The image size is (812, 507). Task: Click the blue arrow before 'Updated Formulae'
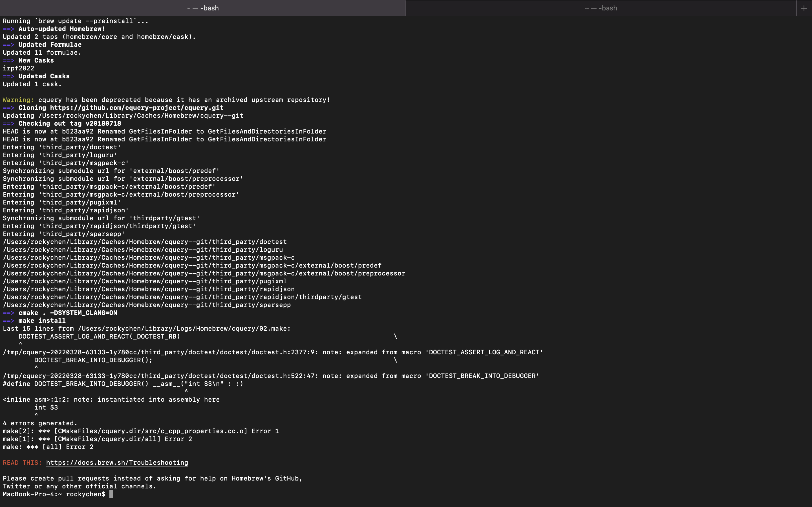pyautogui.click(x=8, y=45)
